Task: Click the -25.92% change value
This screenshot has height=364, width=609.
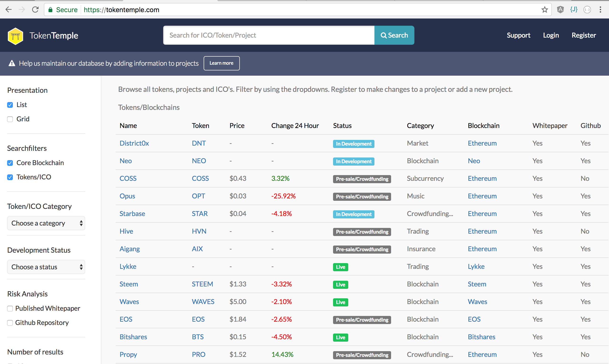Action: 283,196
